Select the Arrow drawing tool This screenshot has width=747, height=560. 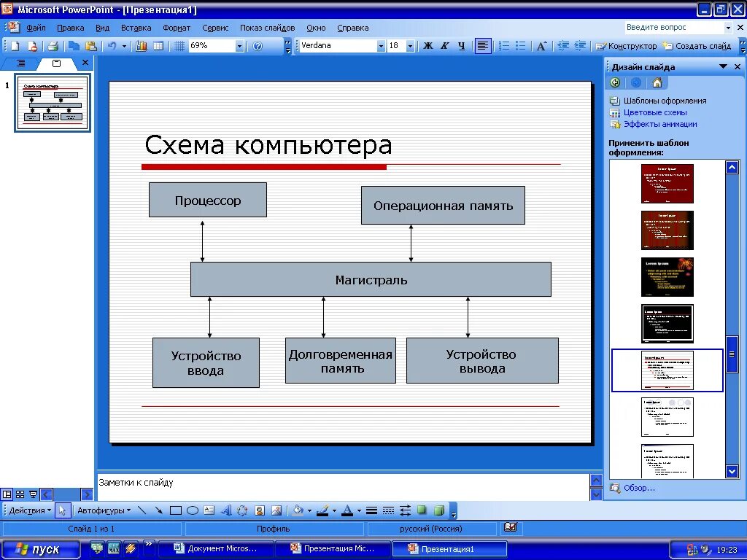pos(158,510)
